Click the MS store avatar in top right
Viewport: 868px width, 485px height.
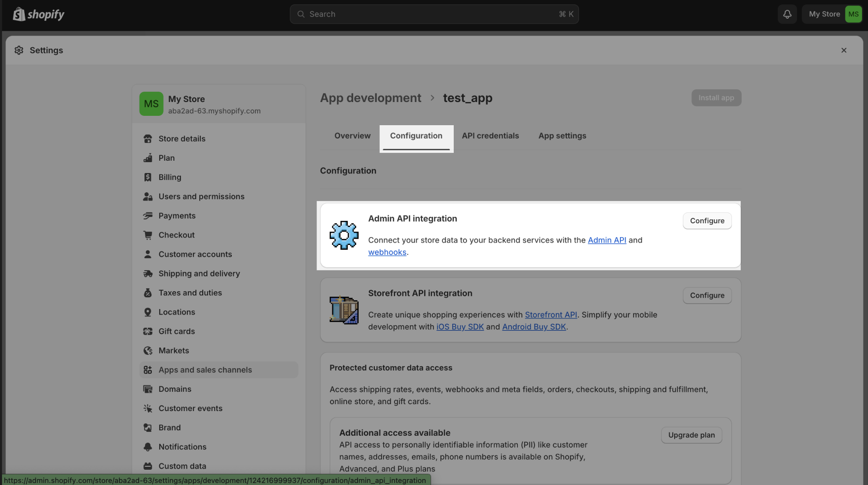853,14
